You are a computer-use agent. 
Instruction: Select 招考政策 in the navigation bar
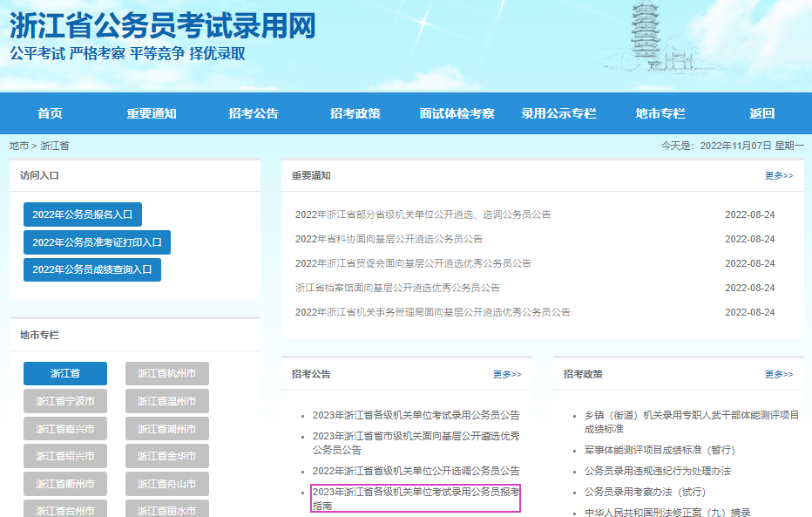pyautogui.click(x=355, y=113)
